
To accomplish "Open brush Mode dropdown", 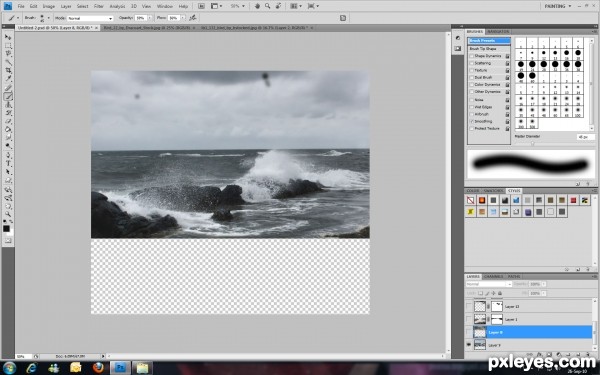I will pos(90,18).
